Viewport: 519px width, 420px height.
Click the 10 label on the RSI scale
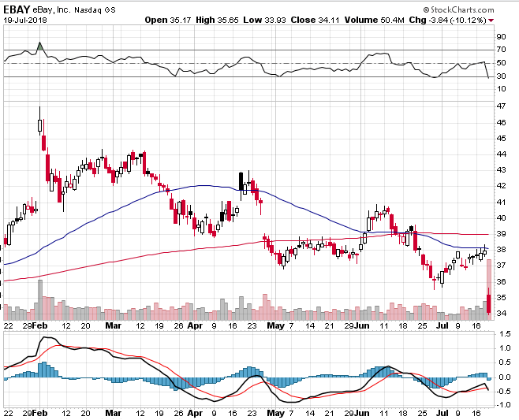click(501, 89)
